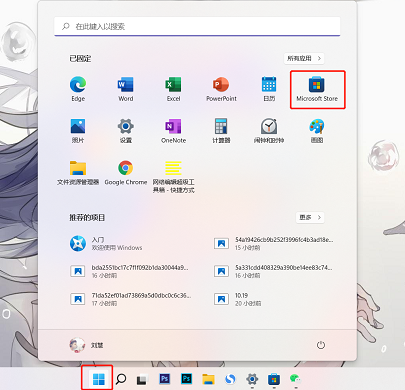Open Microsoft Store on taskbar

[x=274, y=379]
